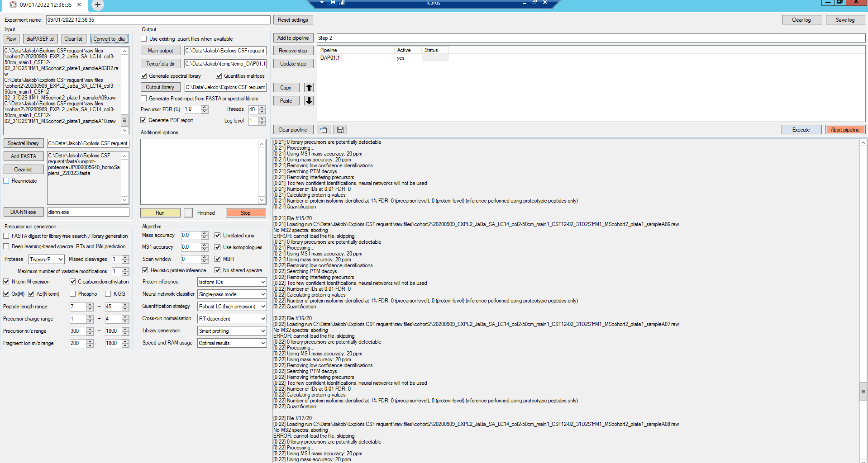Save the current pipeline

[340, 130]
